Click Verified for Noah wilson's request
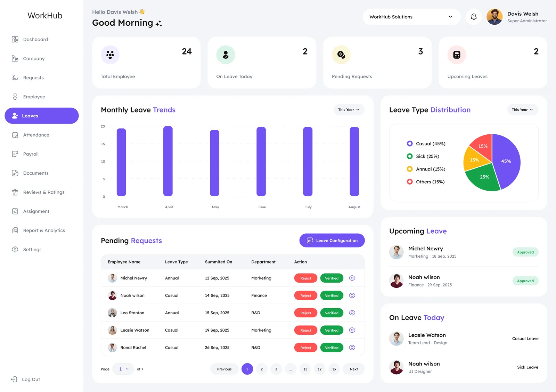This screenshot has height=392, width=556. click(x=332, y=295)
